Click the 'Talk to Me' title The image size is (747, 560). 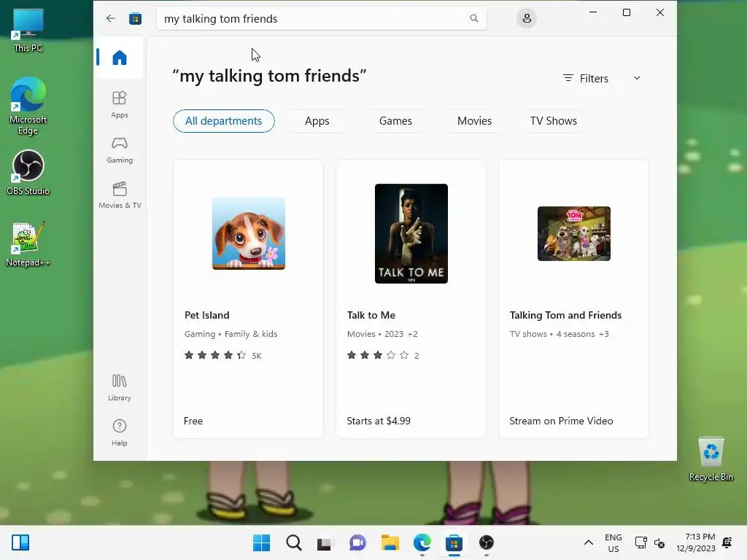point(371,315)
